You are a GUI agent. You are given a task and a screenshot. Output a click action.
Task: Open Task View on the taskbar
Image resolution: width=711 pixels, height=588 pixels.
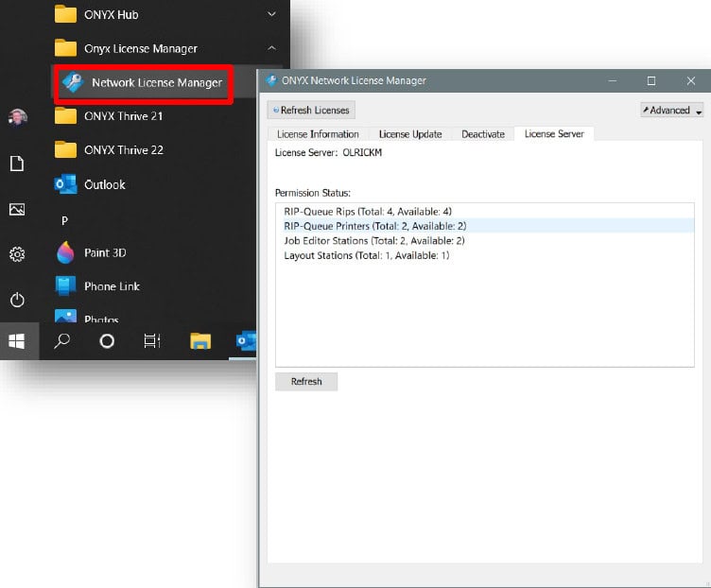point(152,341)
